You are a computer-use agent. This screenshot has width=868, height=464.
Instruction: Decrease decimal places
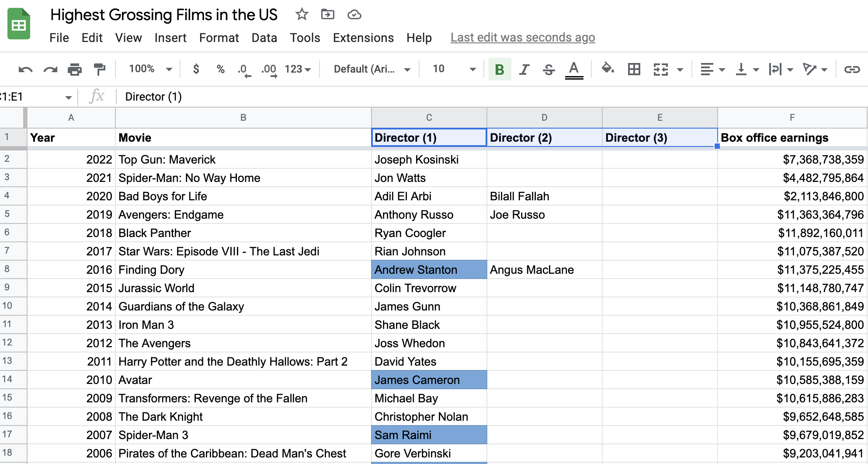(244, 70)
